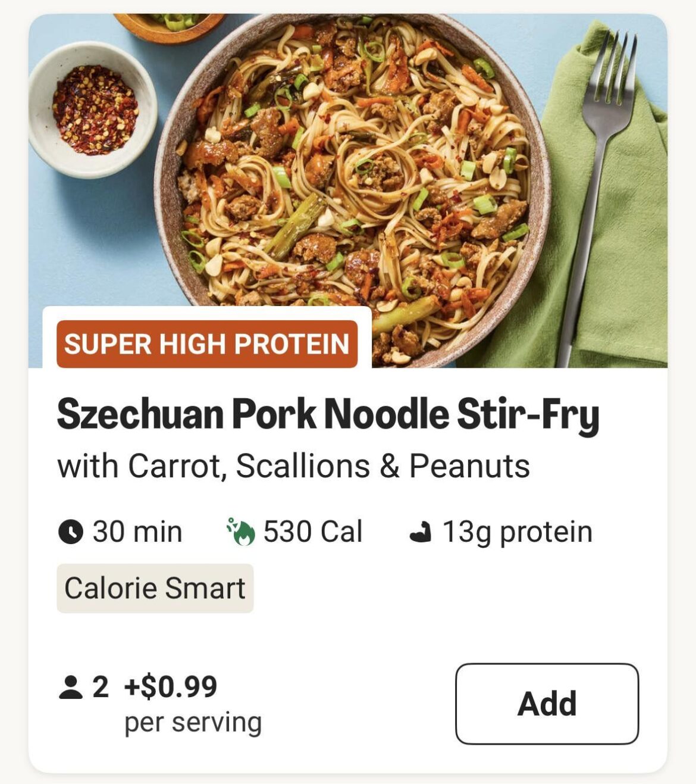Viewport: 696px width, 784px height.
Task: Click the flexed-arm protein icon
Action: (424, 532)
